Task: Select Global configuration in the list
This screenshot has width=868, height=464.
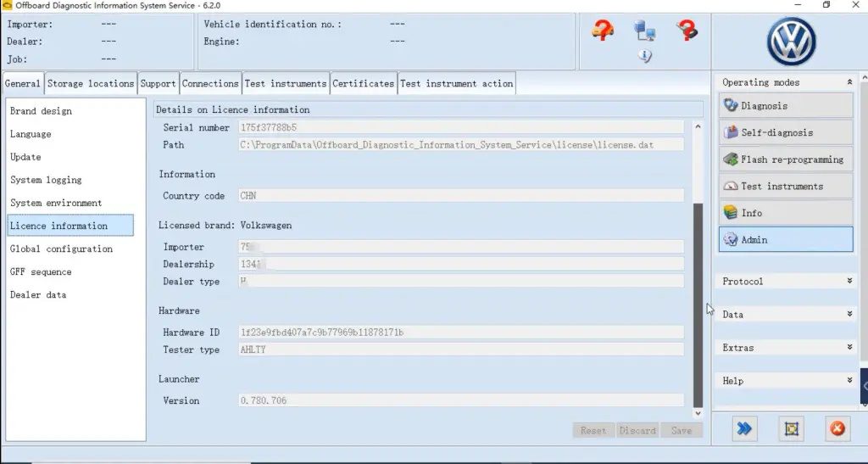Action: coord(61,249)
